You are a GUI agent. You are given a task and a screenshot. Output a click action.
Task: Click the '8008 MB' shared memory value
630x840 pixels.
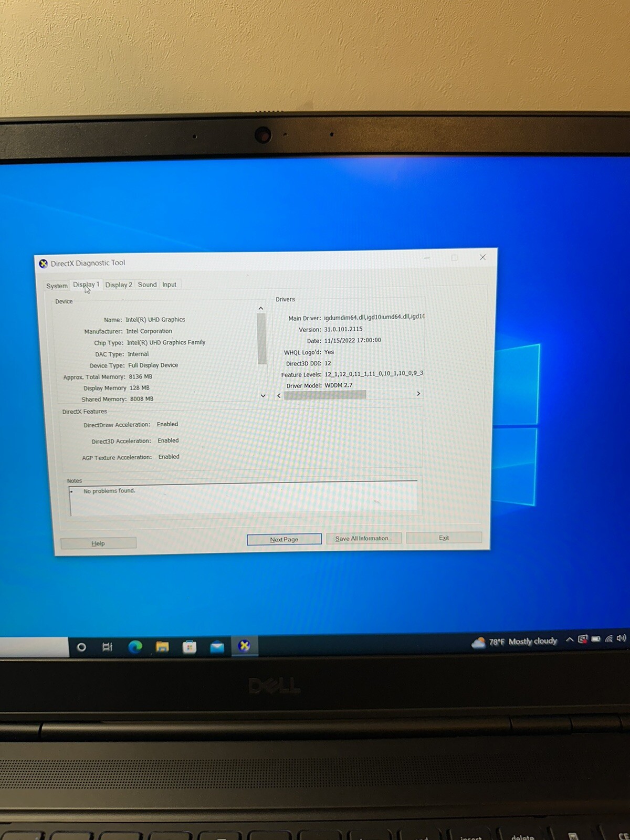coord(142,399)
